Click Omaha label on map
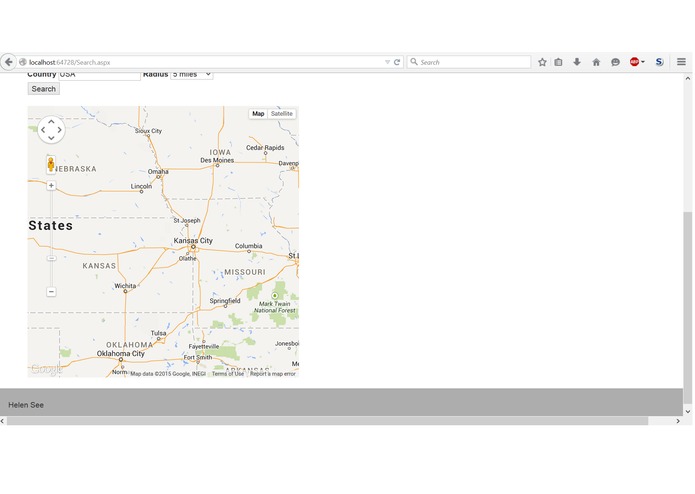The image size is (695, 494). point(158,171)
